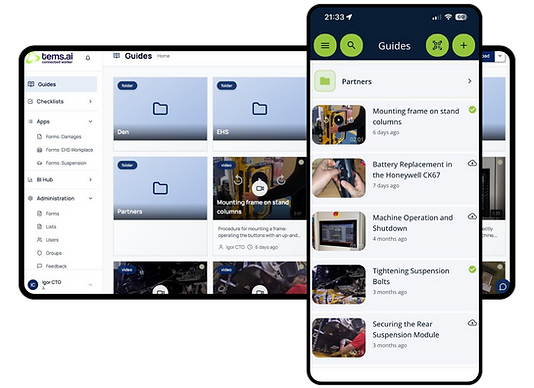Click the folder icon on Den card
Screen dimensions: 534x388
point(160,109)
